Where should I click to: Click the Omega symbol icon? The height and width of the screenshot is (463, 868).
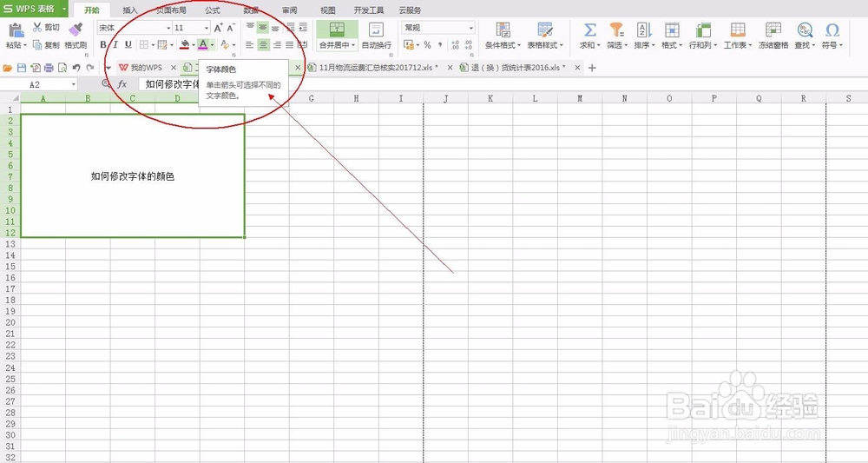pos(832,30)
